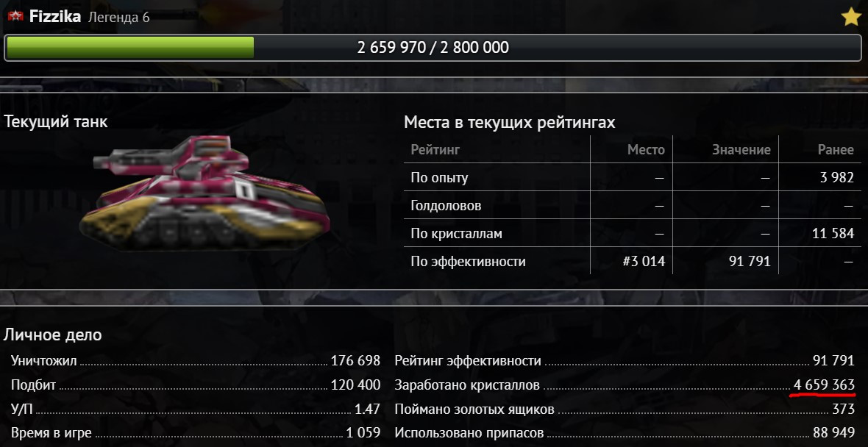Click the green experience progress bar

pyautogui.click(x=433, y=48)
